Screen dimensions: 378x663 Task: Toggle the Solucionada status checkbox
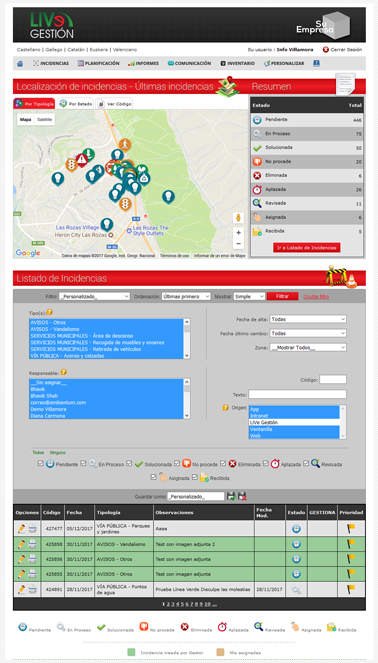coord(129,463)
